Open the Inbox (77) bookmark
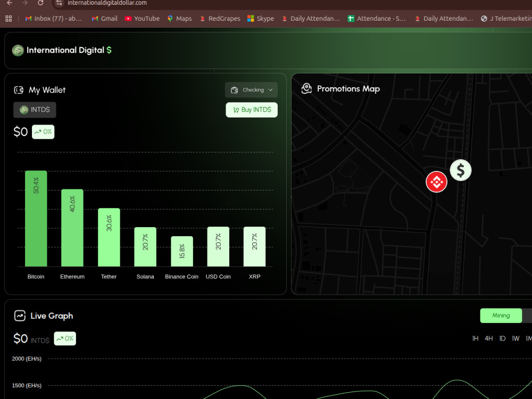 pyautogui.click(x=54, y=19)
